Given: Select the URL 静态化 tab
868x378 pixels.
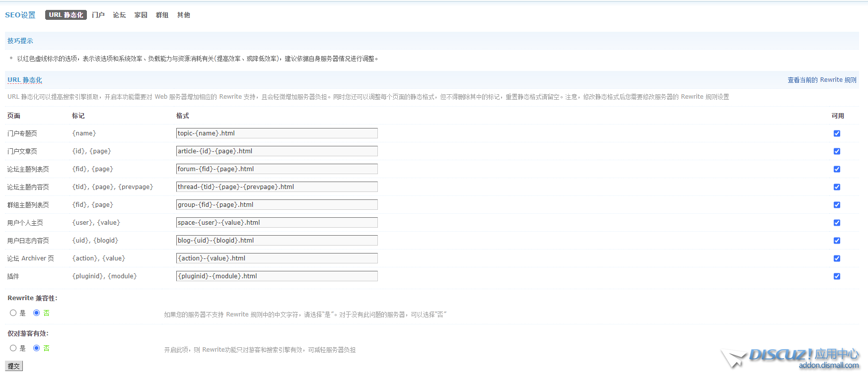Looking at the screenshot, I should click(66, 15).
